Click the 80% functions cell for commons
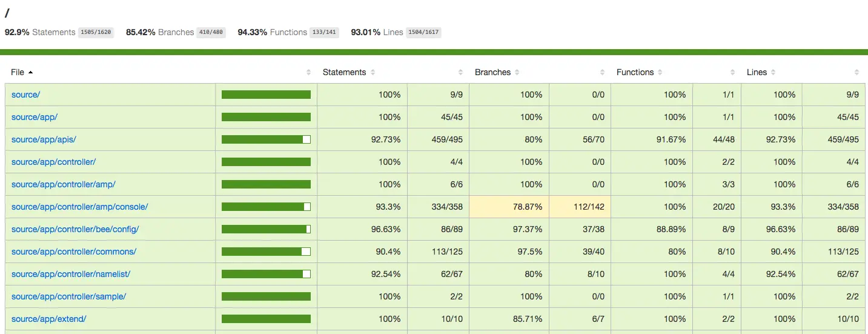This screenshot has width=868, height=334. tap(652, 252)
